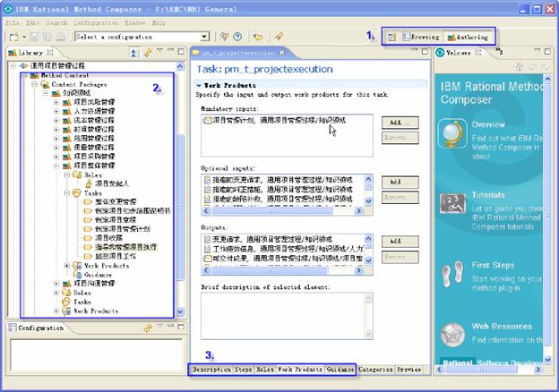The image size is (559, 392).
Task: Click the Optional inputs horizontal scrollbar
Action: pos(283,211)
